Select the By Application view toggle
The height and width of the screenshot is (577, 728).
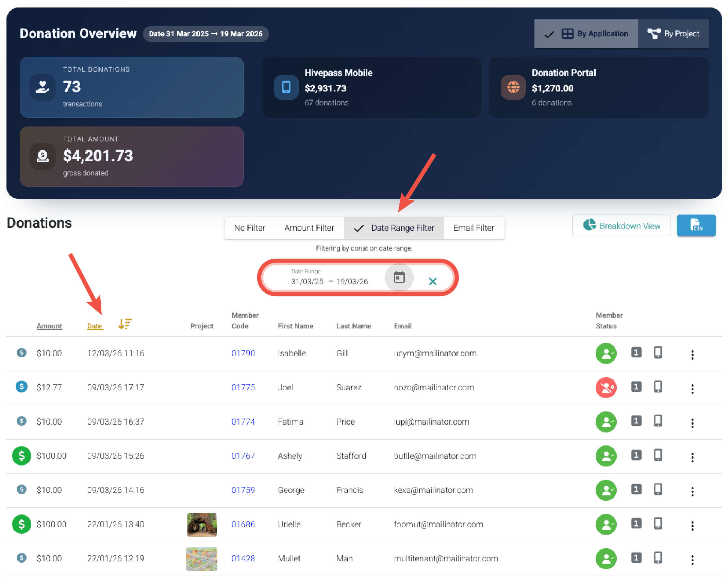586,34
